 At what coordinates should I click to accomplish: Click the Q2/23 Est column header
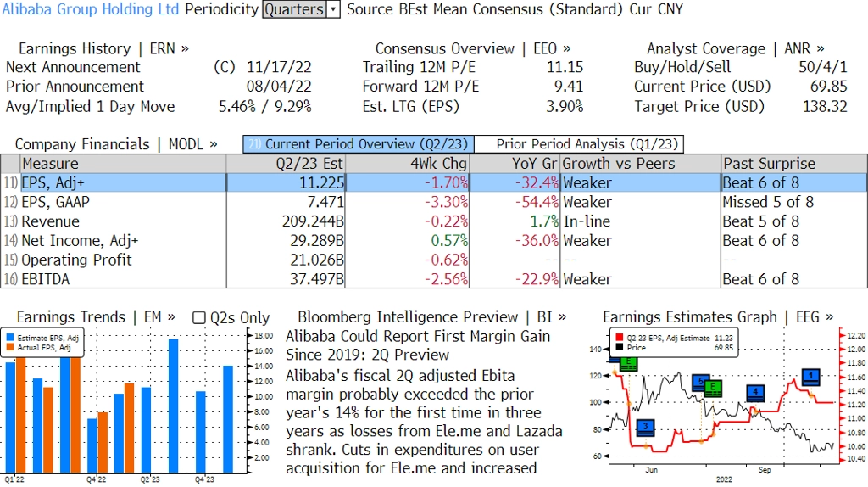tap(286, 164)
